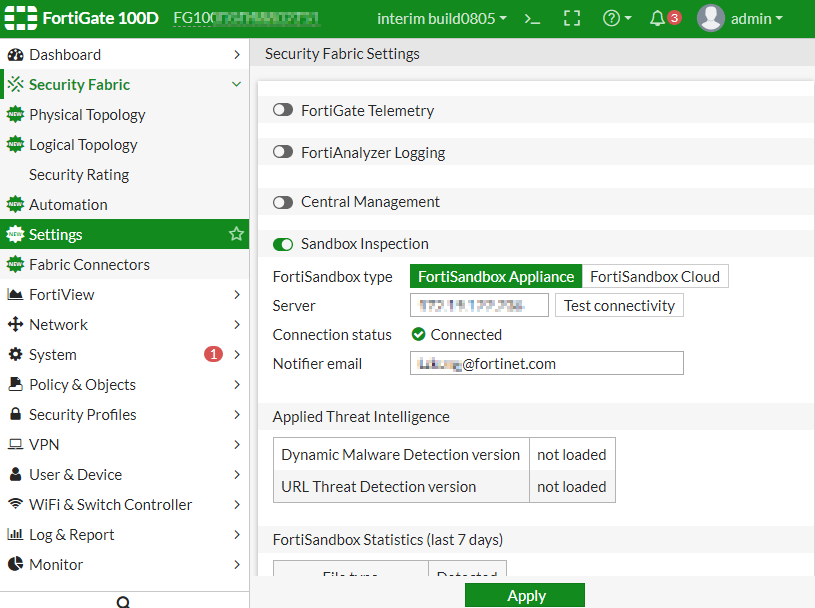Expand the Dashboard menu chevron
Viewport: 815px width, 608px height.
click(x=237, y=55)
